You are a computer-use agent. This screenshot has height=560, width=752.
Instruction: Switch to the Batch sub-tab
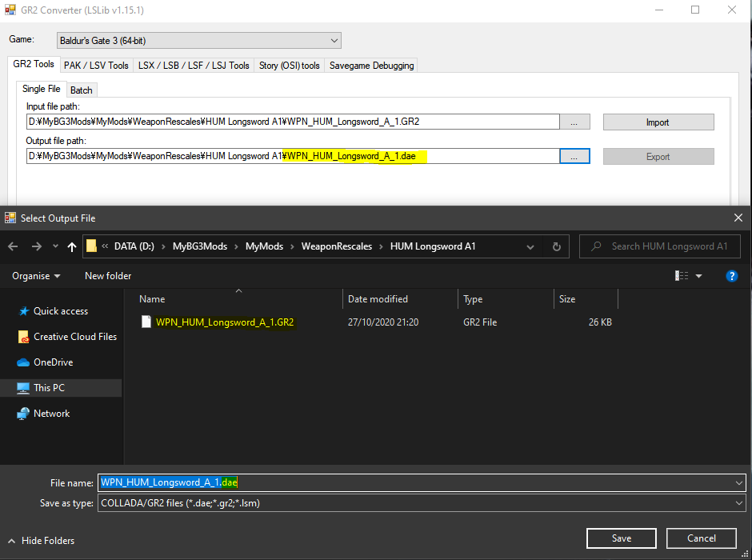click(x=82, y=90)
